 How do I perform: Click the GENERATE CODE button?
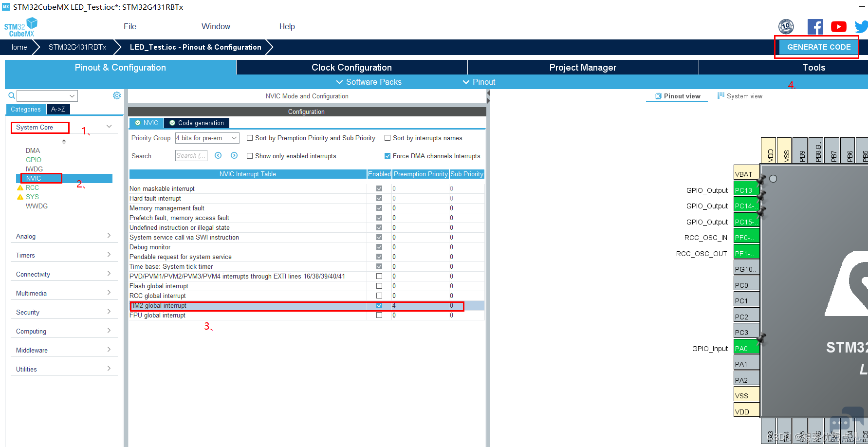pos(819,47)
